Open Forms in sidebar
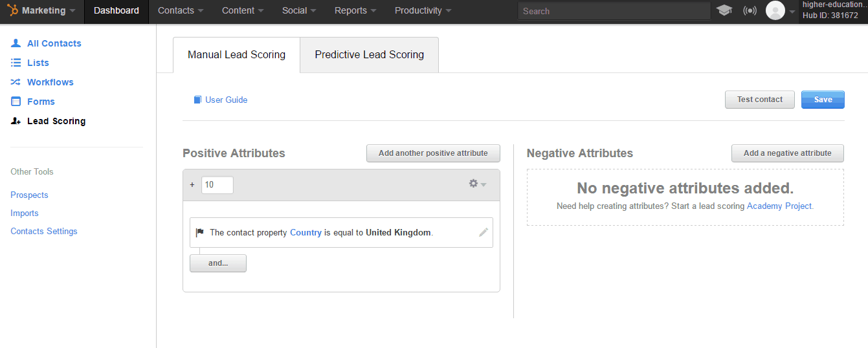This screenshot has height=348, width=868. click(x=41, y=102)
